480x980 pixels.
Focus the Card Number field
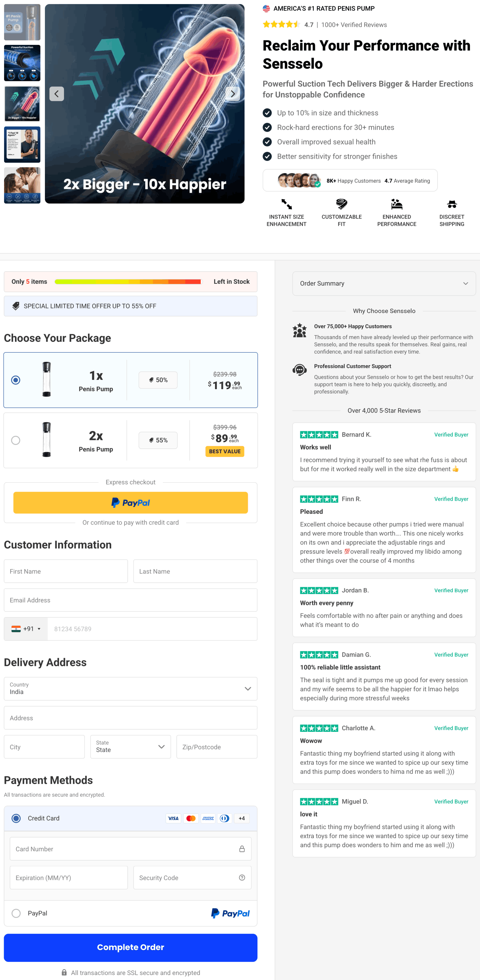130,849
